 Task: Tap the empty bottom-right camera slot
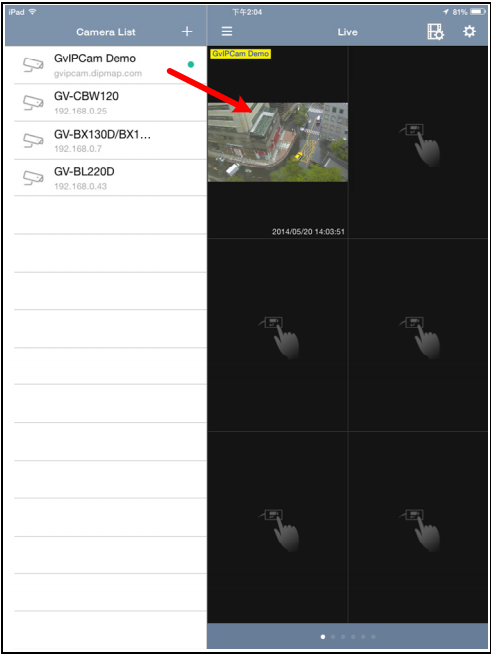pyautogui.click(x=418, y=527)
